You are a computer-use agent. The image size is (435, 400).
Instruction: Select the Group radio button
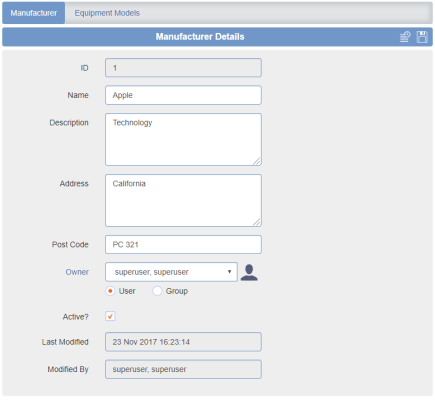pyautogui.click(x=157, y=291)
